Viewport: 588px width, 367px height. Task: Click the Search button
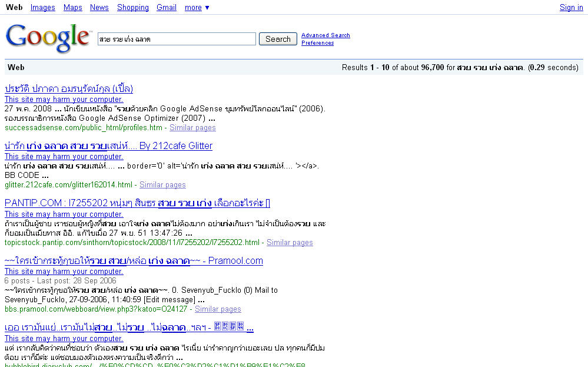[x=278, y=39]
